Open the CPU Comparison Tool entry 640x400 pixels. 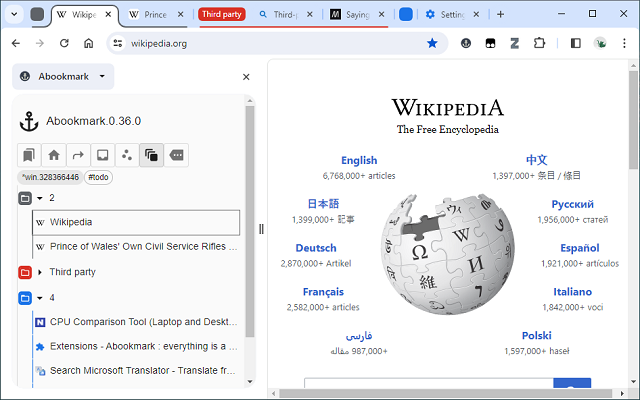click(136, 322)
